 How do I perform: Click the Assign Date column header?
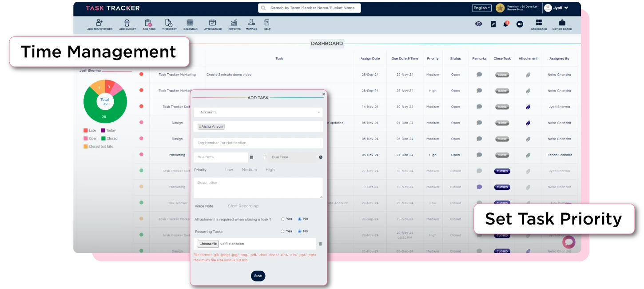[x=370, y=58]
